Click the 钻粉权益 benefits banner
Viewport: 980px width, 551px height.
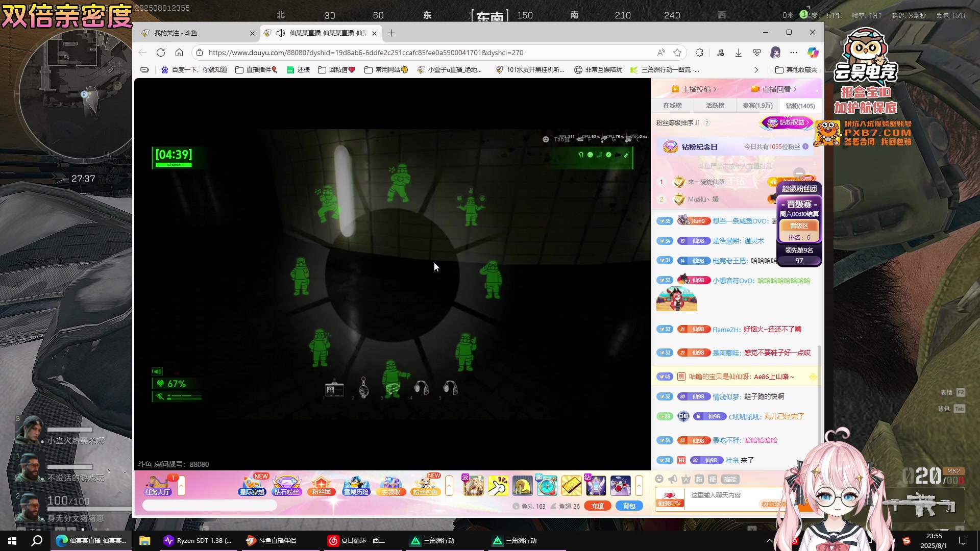[x=786, y=123]
